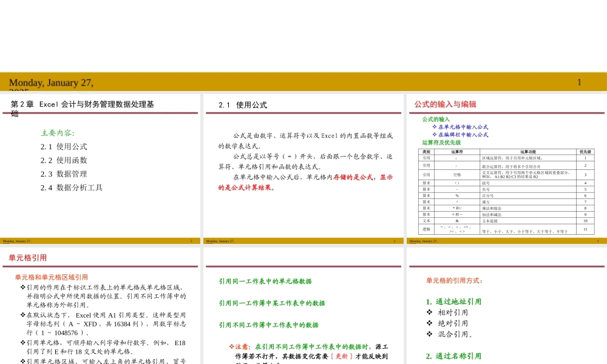607x364 pixels.
Task: Click the 2.3 数据管理 entry
Action: [63, 174]
